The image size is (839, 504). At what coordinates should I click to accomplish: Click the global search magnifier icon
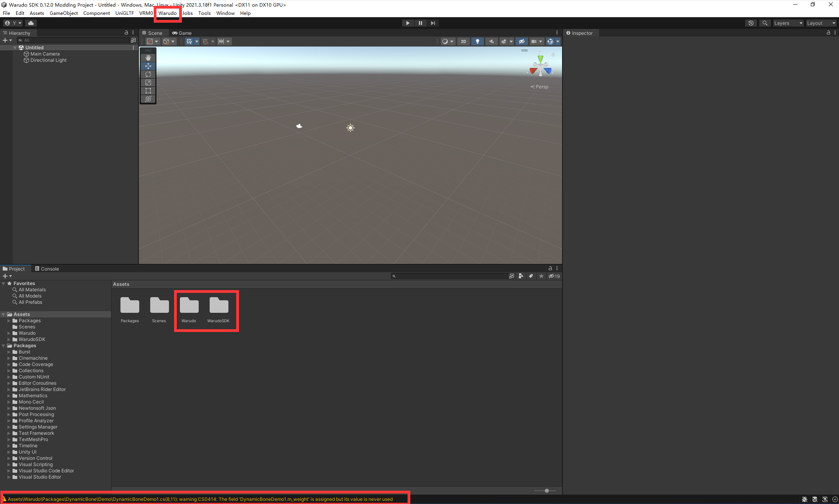(x=765, y=23)
